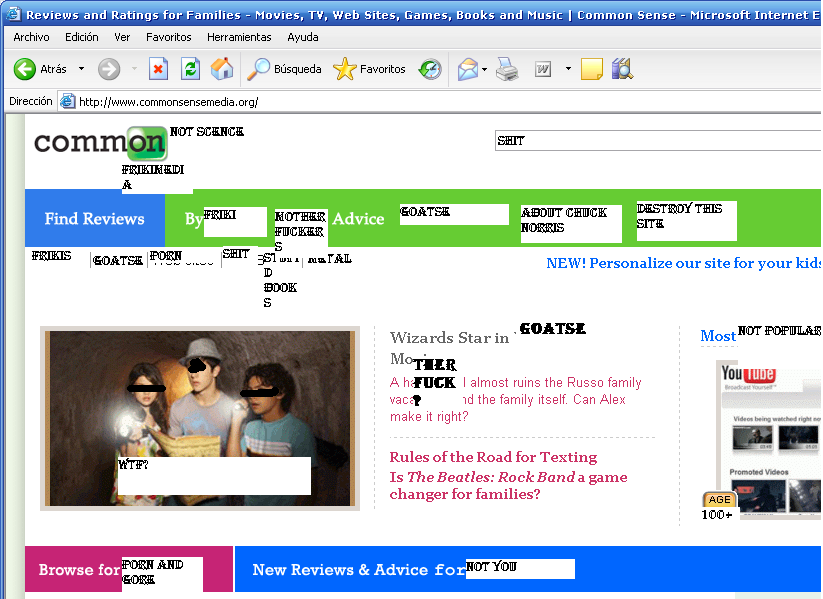The width and height of the screenshot is (823, 599).
Task: Edit the page with the Word icon
Action: 543,69
